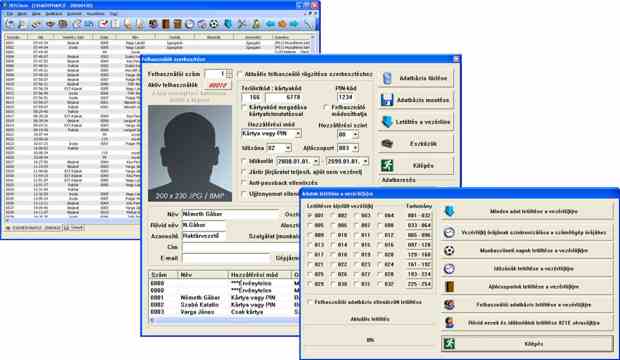
Task: Click the user photo placeholder thumbnail
Action: 190,153
